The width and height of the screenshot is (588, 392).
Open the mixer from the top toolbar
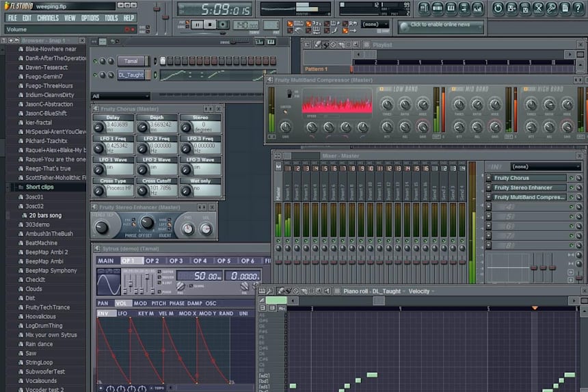[x=478, y=8]
